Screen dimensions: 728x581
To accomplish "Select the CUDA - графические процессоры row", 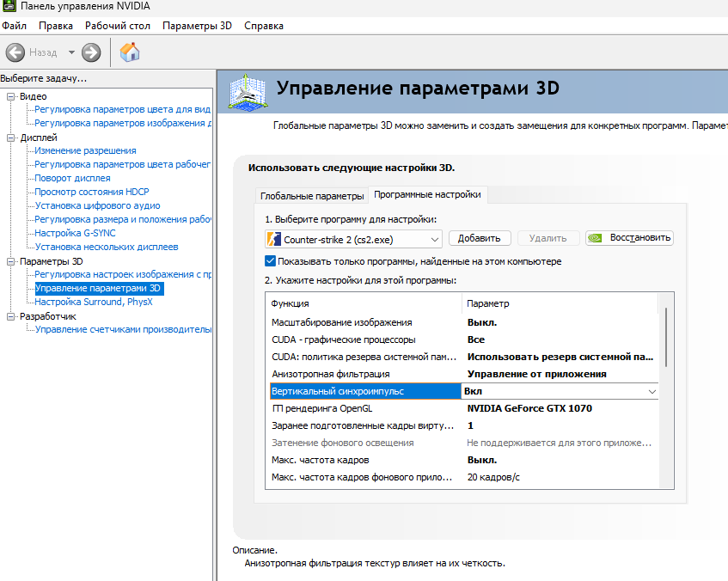I will [464, 339].
